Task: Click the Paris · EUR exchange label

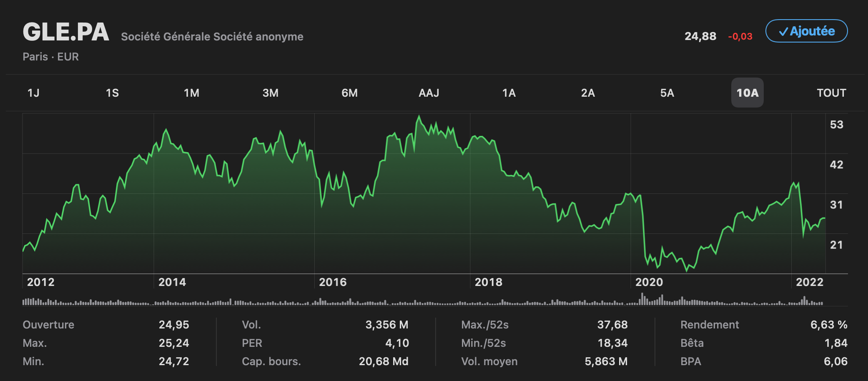Action: pos(51,57)
